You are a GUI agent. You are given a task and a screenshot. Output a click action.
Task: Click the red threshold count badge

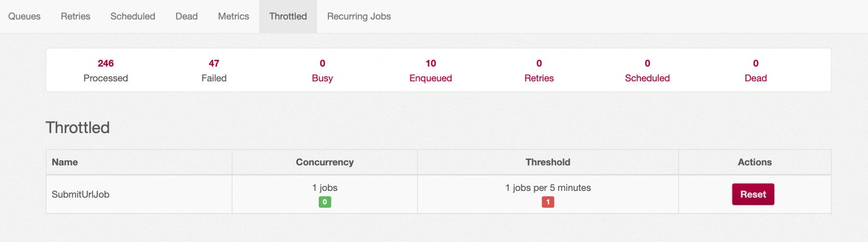(x=548, y=202)
